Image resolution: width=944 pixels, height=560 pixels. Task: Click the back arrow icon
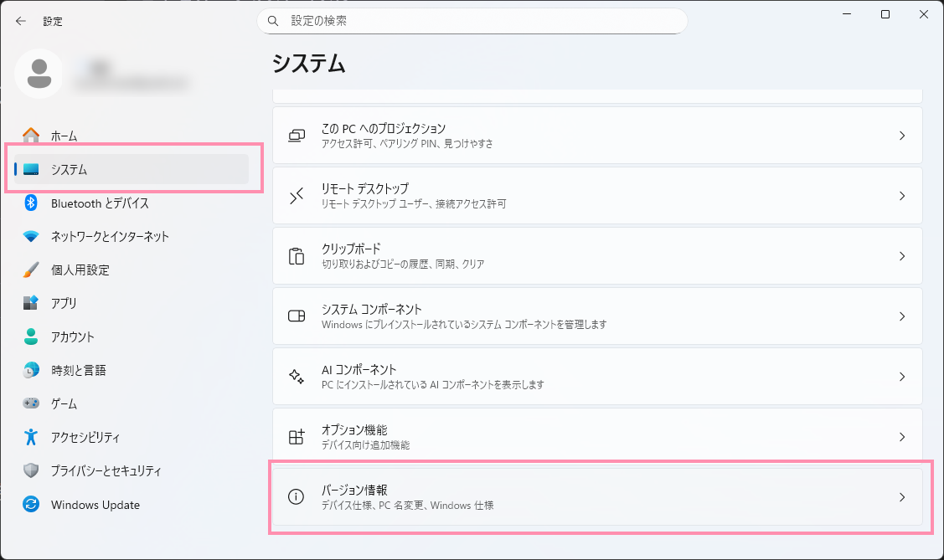coord(21,21)
